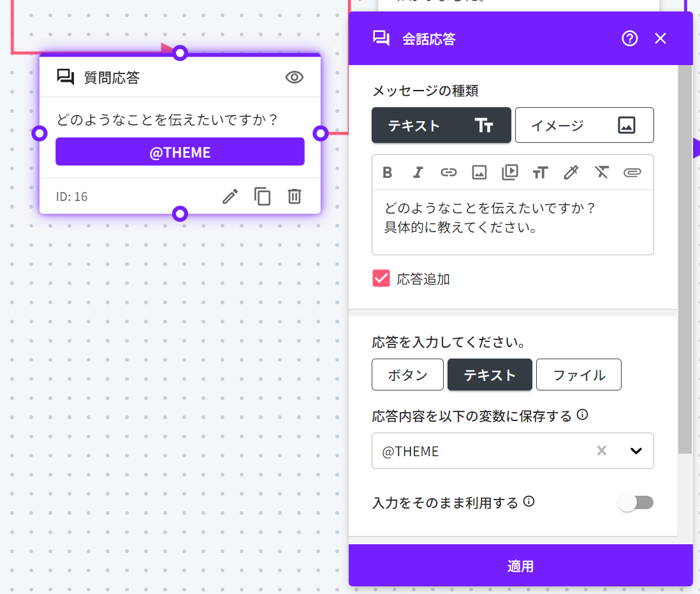
Task: Toggle the 応答追加 checkbox
Action: click(x=381, y=279)
